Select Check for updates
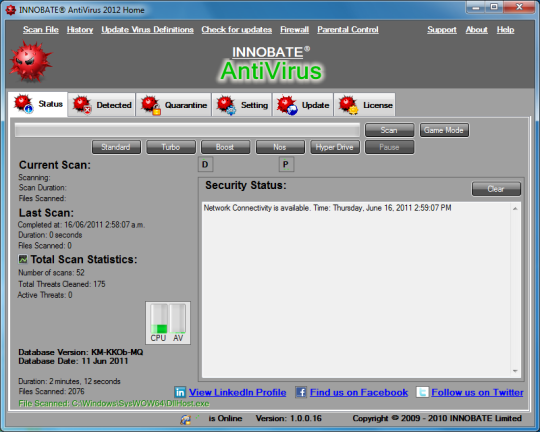The height and width of the screenshot is (432, 540). (237, 30)
